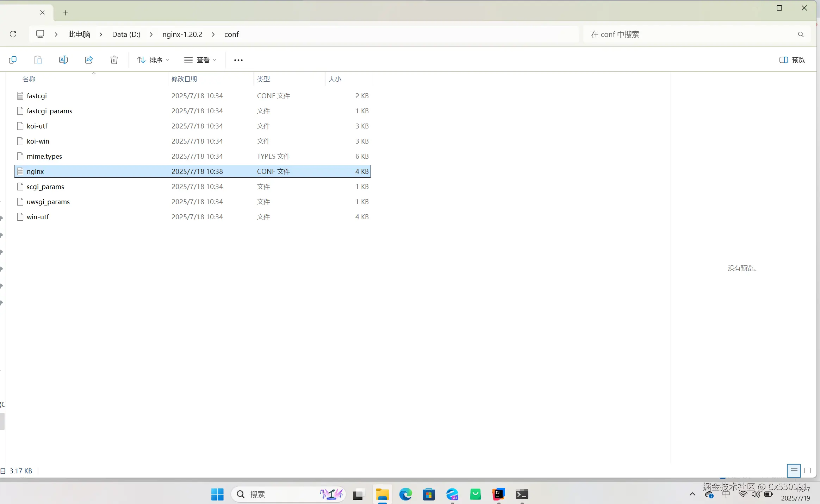This screenshot has width=820, height=504.
Task: Click the rename icon in toolbar
Action: tap(63, 60)
